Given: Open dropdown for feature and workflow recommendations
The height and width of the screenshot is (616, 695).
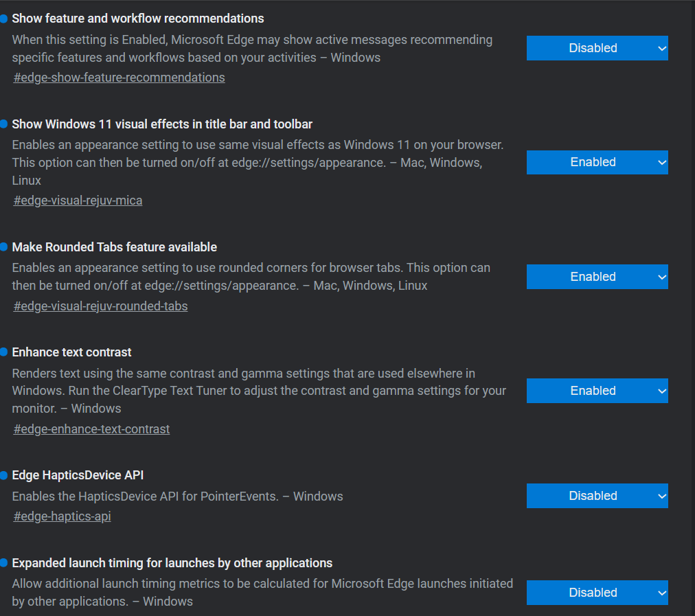Looking at the screenshot, I should click(597, 48).
